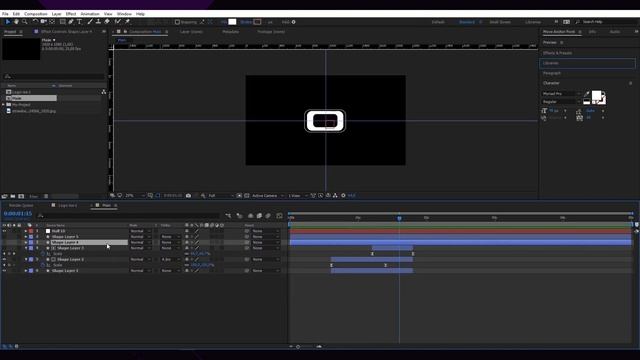This screenshot has width=640, height=360.
Task: Collapse Shape Layer 3 properties
Action: pos(26,248)
